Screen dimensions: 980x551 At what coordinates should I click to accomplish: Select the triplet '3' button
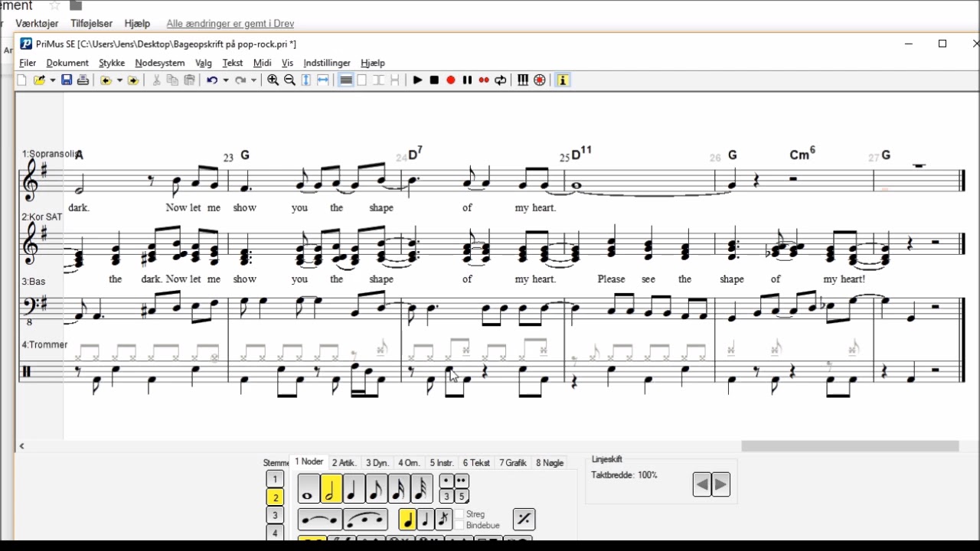coord(446,497)
